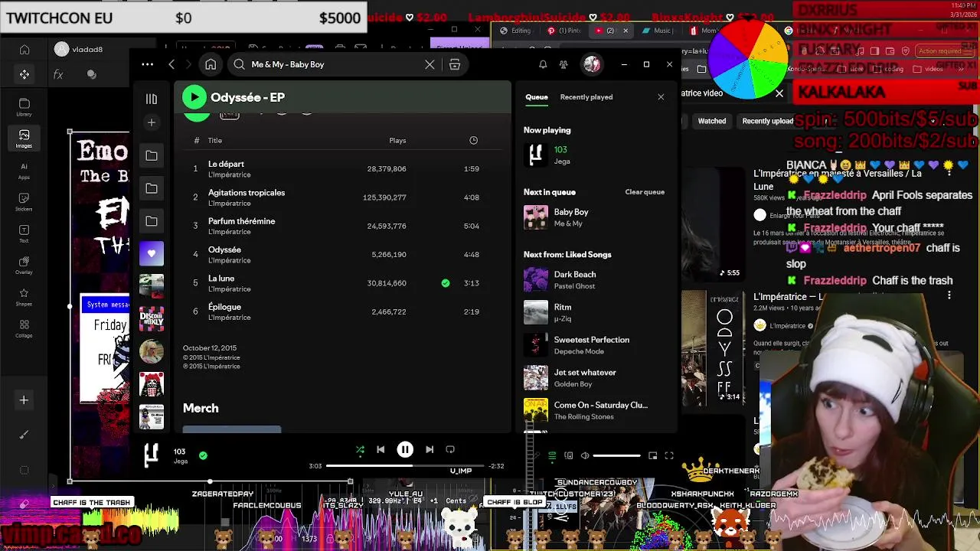
Task: Open Friend Activity icon
Action: coord(563,64)
